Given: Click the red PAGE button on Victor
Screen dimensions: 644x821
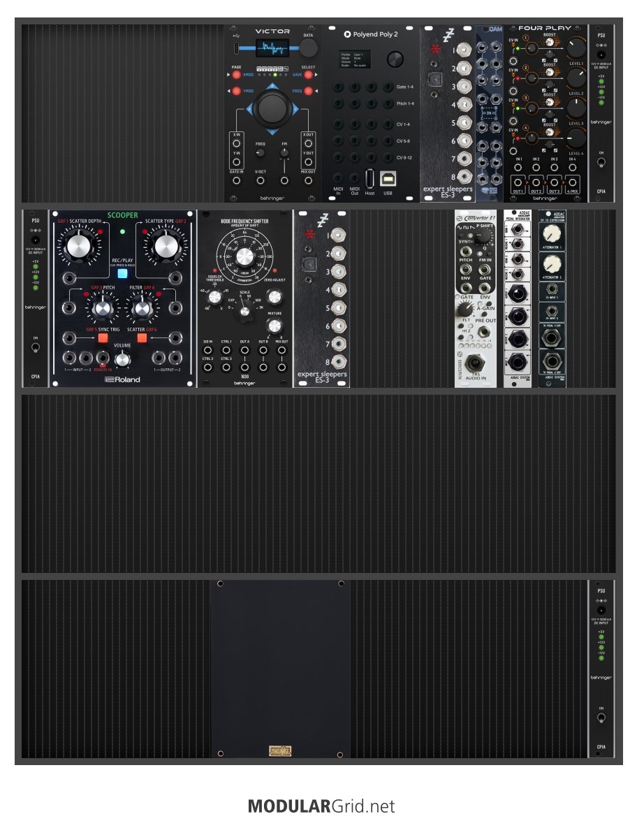Looking at the screenshot, I should (x=237, y=74).
